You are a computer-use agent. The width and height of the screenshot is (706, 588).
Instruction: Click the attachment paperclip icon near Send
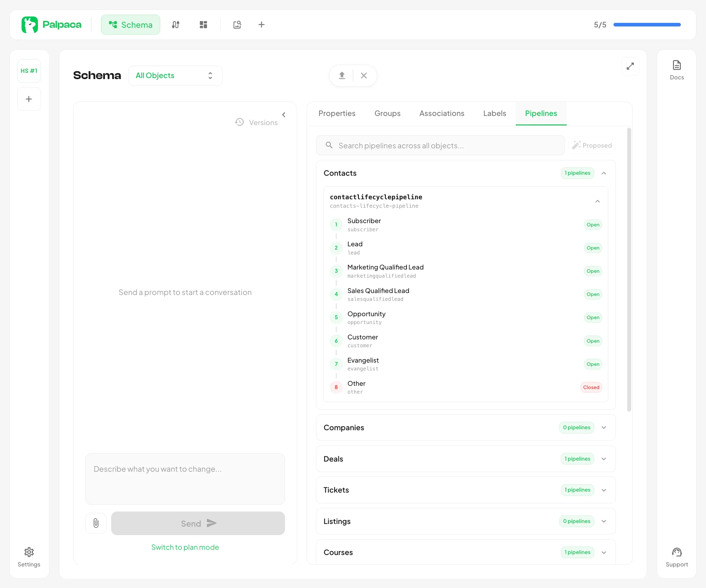96,523
